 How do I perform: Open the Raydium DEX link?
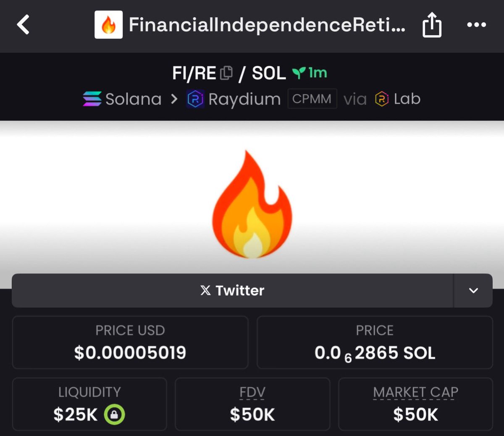click(x=234, y=99)
